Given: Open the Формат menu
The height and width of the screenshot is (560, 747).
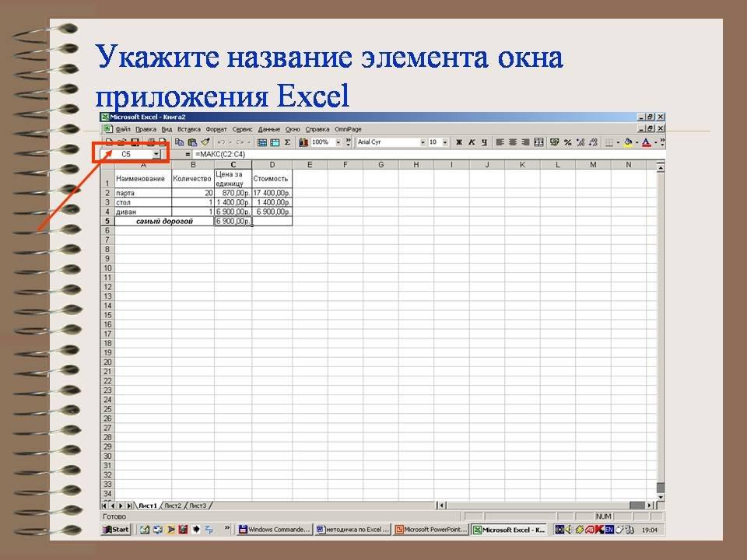Looking at the screenshot, I should tap(217, 128).
